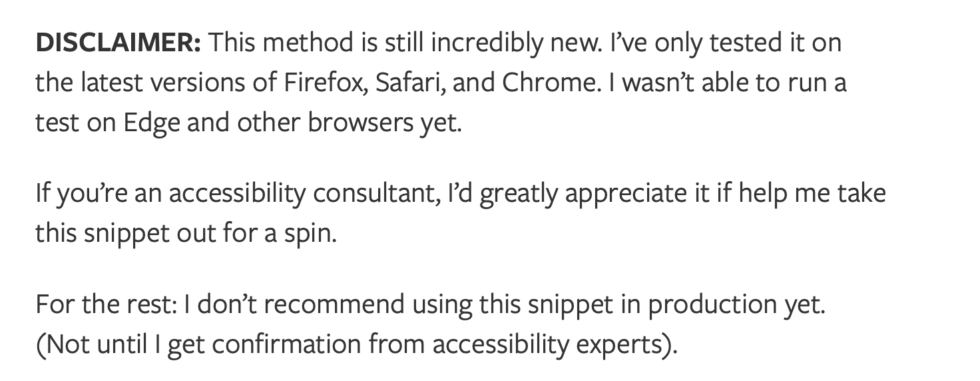The width and height of the screenshot is (980, 381).
Task: Click the phrase accessibility consultant
Action: click(306, 194)
